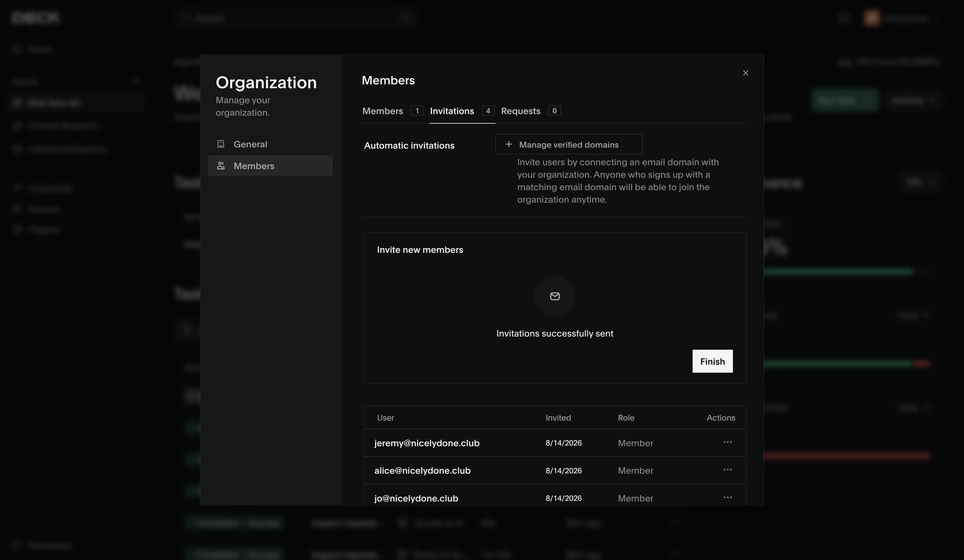The height and width of the screenshot is (560, 964).
Task: Click the User column header
Action: 385,417
